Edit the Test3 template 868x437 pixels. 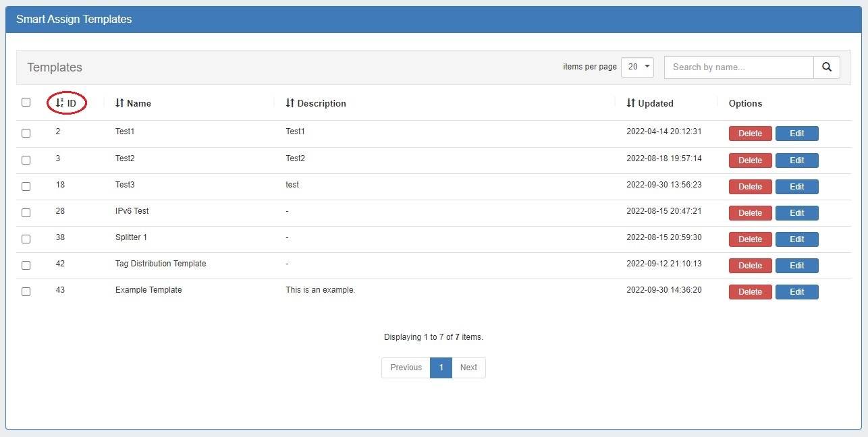point(796,187)
